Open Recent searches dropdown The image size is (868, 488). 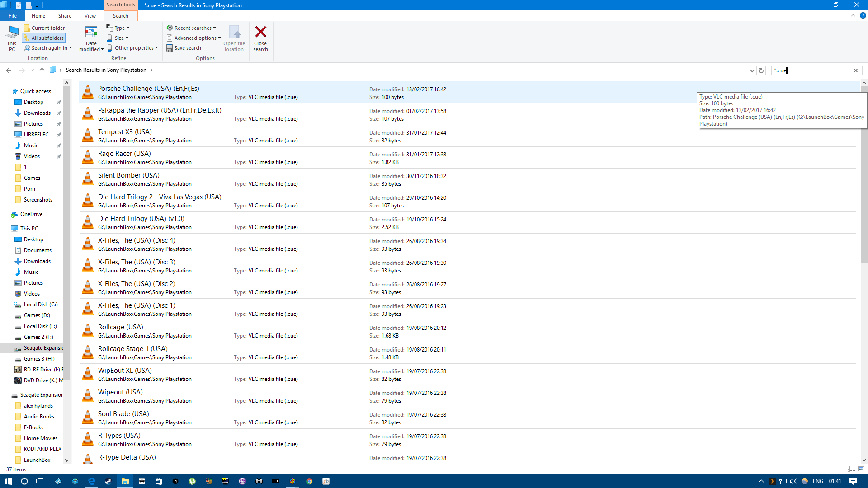[x=191, y=28]
